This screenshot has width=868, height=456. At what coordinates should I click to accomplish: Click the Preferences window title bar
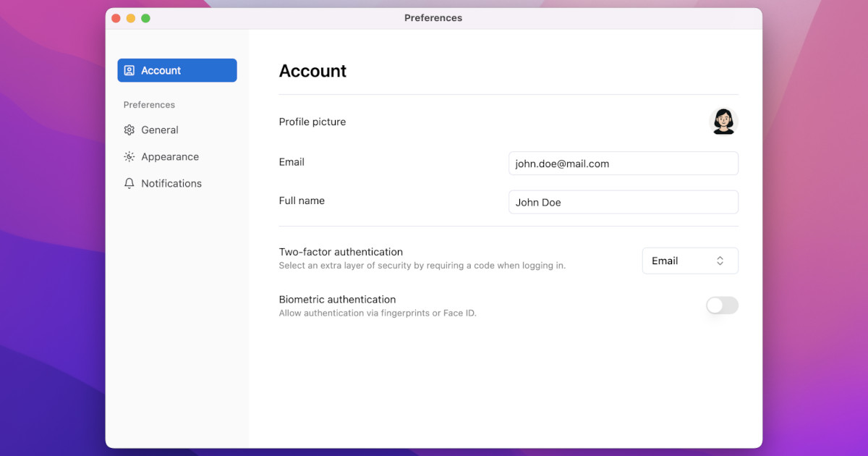(433, 18)
